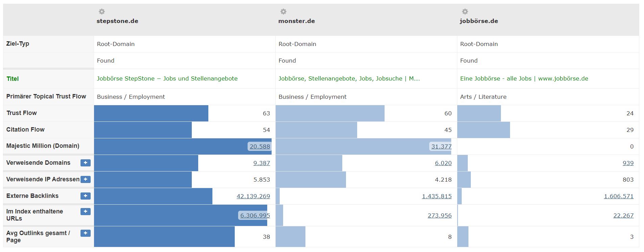
Task: Open Majestic Million rank 31.377 link
Action: 441,146
